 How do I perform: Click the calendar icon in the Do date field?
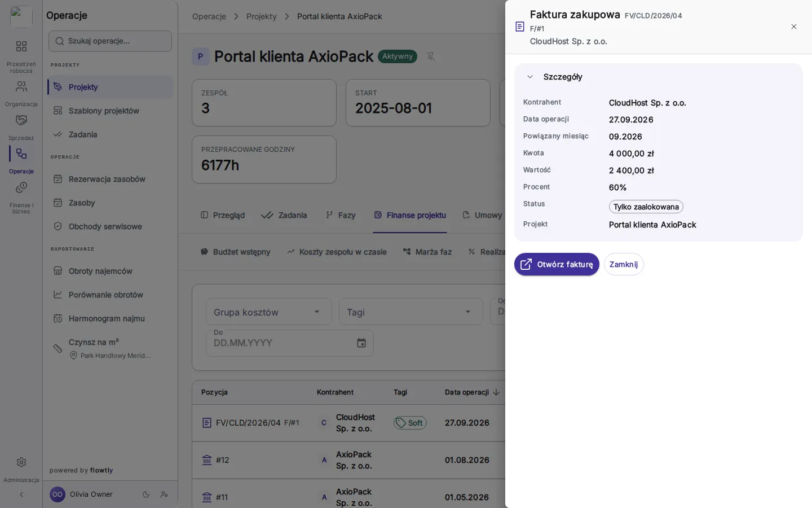[x=361, y=343]
